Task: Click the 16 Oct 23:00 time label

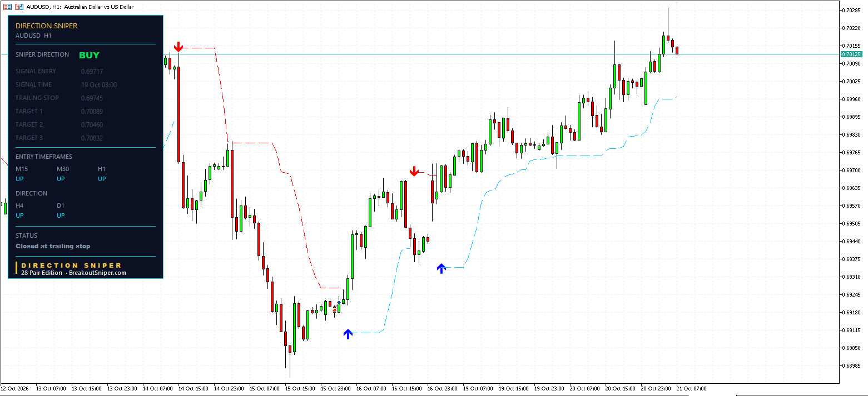Action: (x=442, y=389)
